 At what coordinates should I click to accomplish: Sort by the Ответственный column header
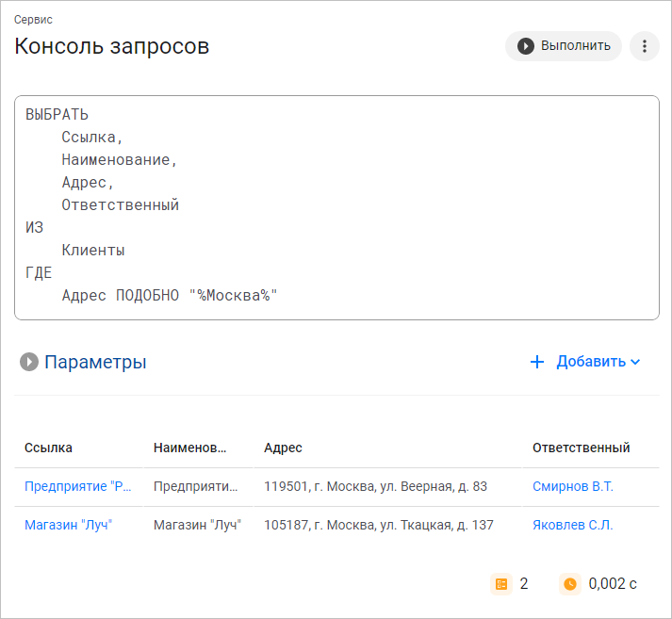[581, 448]
